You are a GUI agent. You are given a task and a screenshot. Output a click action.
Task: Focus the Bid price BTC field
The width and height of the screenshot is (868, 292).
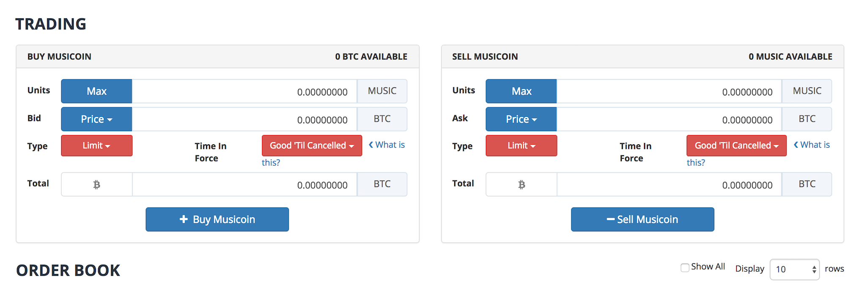pos(244,119)
